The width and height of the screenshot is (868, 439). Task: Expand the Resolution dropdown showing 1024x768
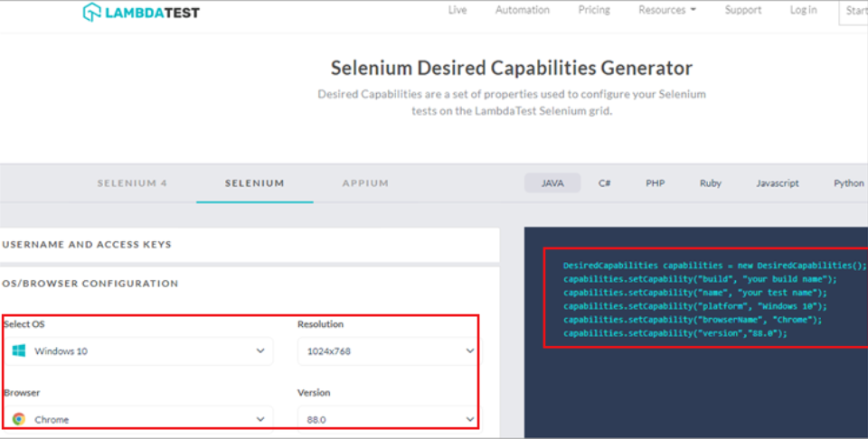(386, 350)
